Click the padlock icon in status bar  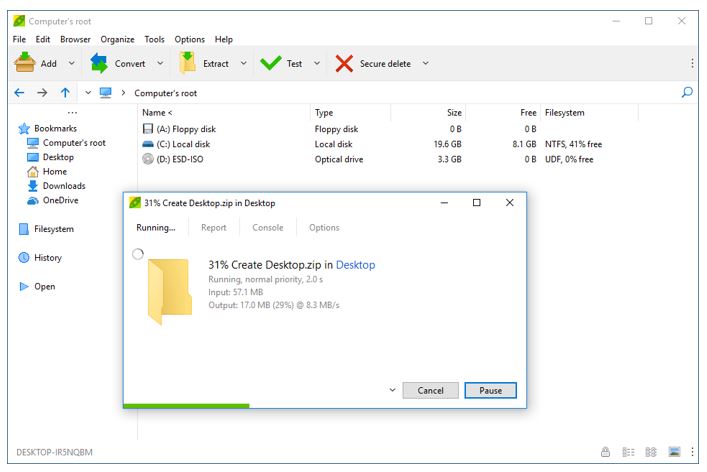pos(606,452)
